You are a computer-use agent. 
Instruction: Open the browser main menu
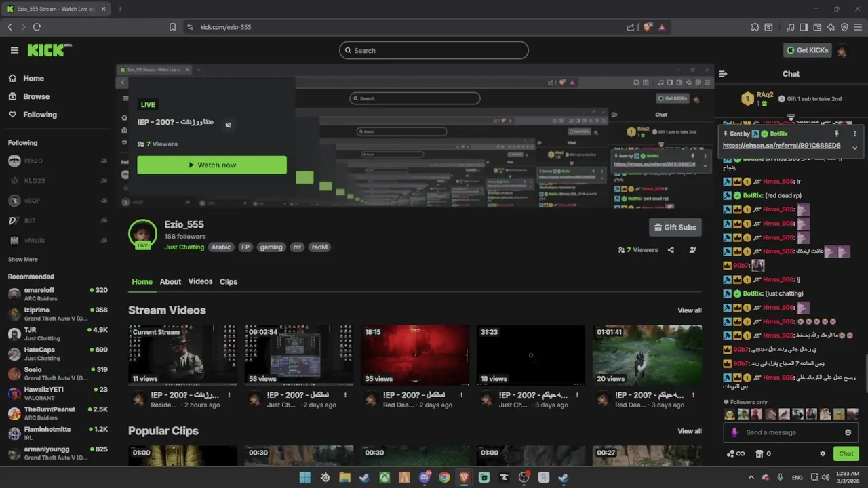tap(858, 27)
